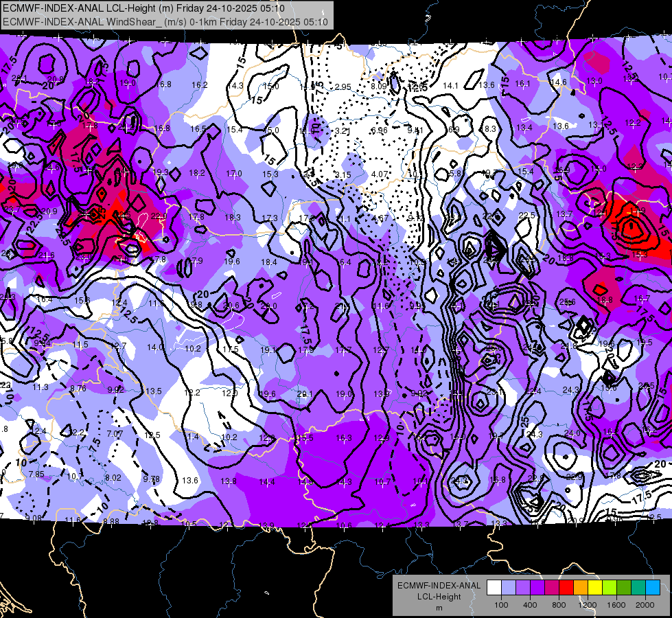This screenshot has width=672, height=618.
Task: Click the grid value 10.2 below 11.4
Action: pos(229,437)
